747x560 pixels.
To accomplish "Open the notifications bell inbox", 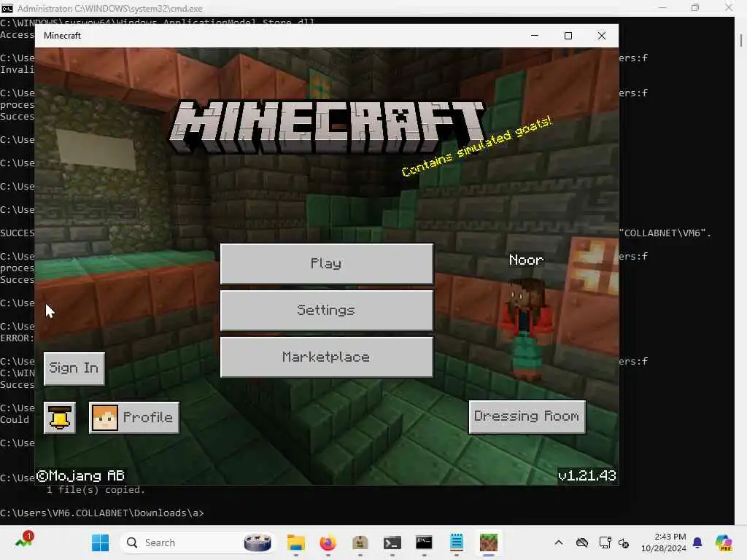I will point(60,418).
